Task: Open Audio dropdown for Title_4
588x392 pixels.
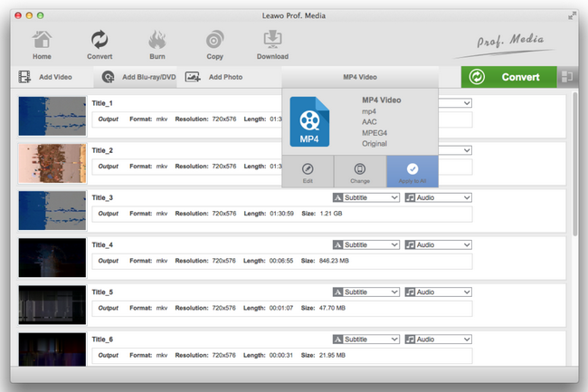Action: 439,244
